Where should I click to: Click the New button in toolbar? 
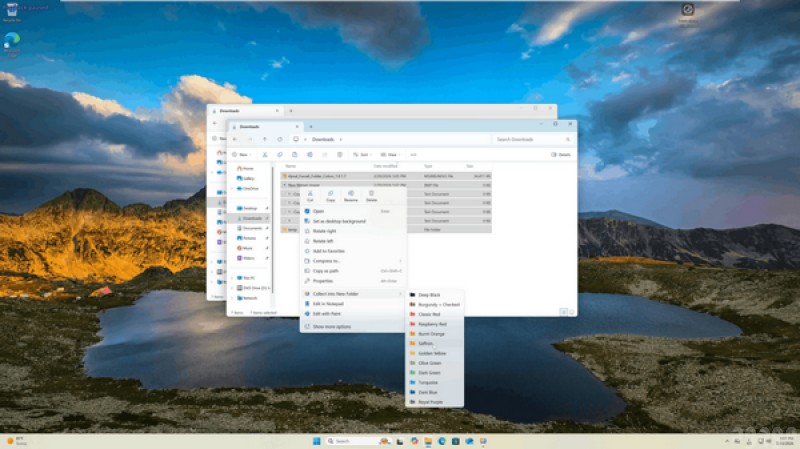[240, 155]
